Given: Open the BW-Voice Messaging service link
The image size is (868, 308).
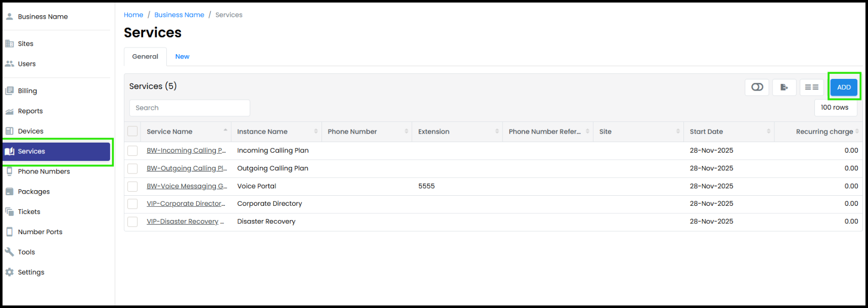Looking at the screenshot, I should coord(187,186).
